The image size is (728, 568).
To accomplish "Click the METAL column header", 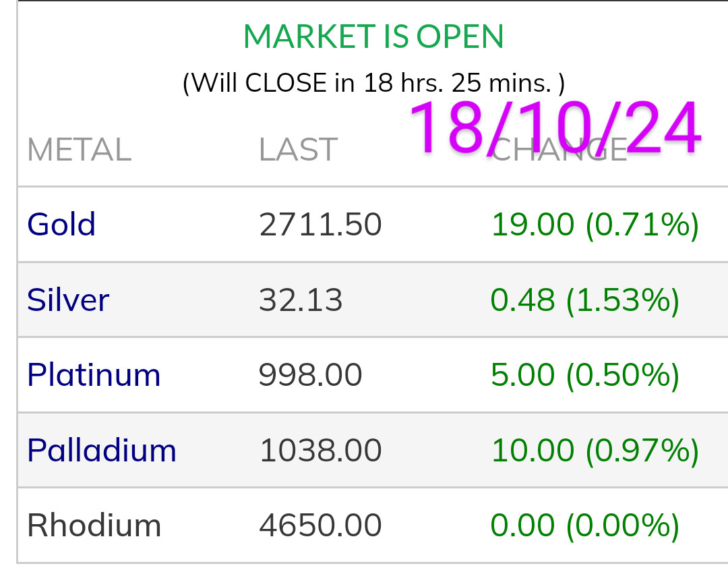I will (79, 150).
